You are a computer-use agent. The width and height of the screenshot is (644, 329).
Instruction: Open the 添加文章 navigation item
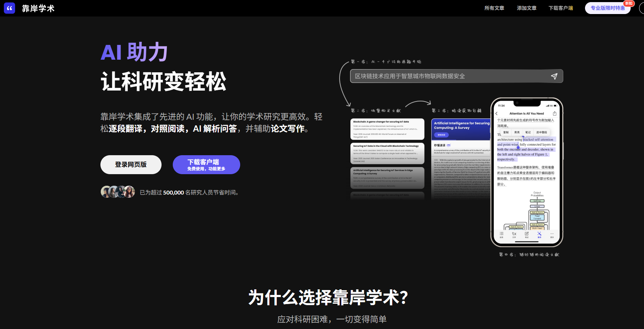(526, 8)
